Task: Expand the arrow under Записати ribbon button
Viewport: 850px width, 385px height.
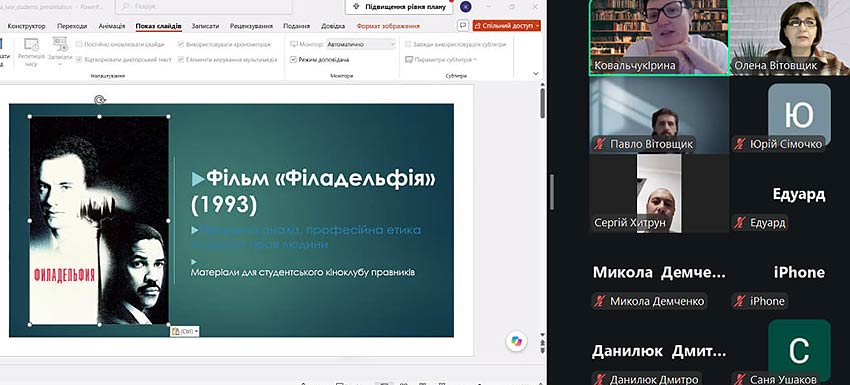Action: tap(60, 64)
